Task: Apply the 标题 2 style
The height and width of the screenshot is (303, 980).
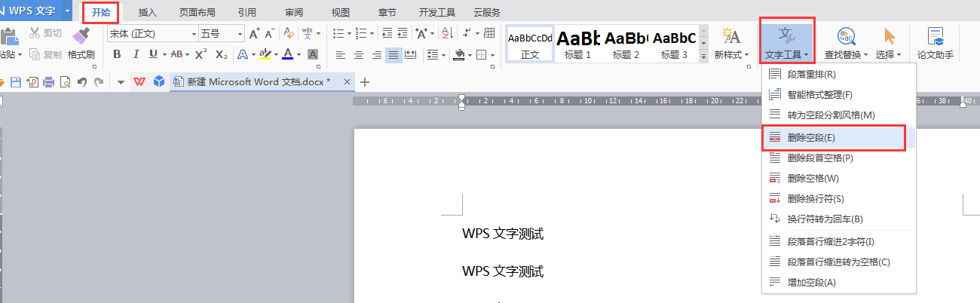Action: (x=626, y=44)
